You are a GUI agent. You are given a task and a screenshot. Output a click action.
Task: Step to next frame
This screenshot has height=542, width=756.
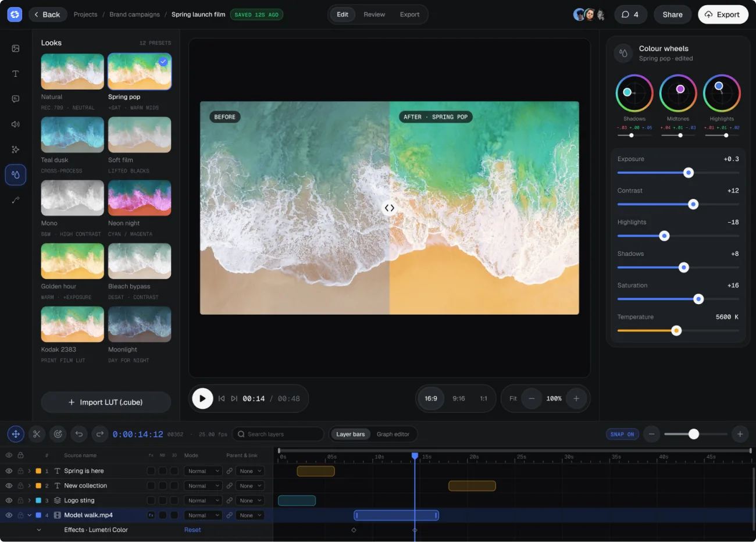click(x=234, y=398)
